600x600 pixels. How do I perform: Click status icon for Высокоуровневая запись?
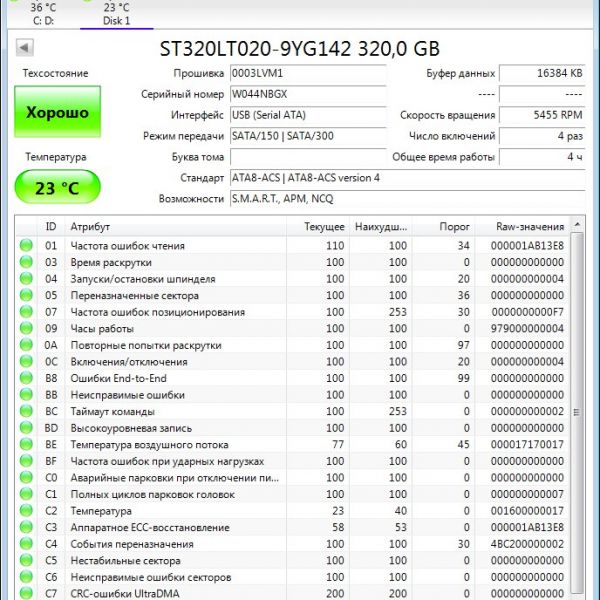click(x=26, y=428)
